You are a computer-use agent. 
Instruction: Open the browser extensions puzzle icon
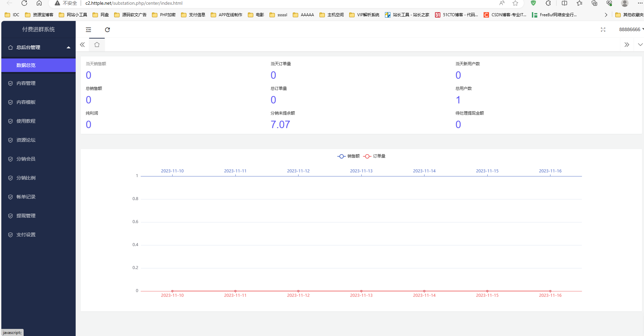tap(548, 3)
